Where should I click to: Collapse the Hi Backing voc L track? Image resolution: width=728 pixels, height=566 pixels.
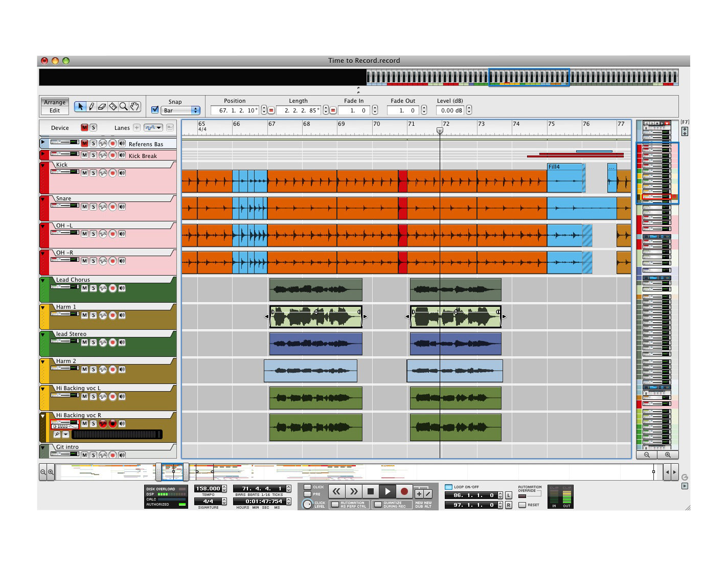pyautogui.click(x=43, y=389)
